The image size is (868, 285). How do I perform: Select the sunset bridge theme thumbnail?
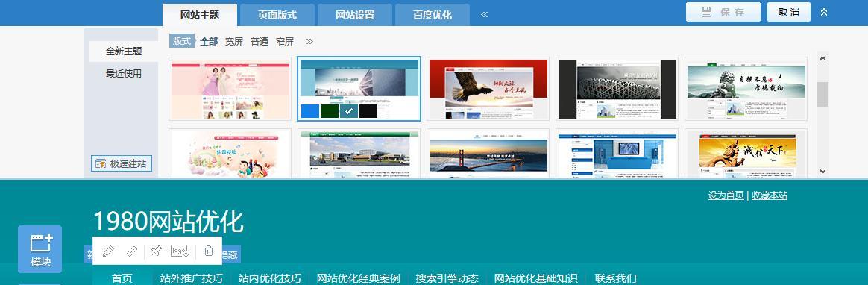pos(488,153)
